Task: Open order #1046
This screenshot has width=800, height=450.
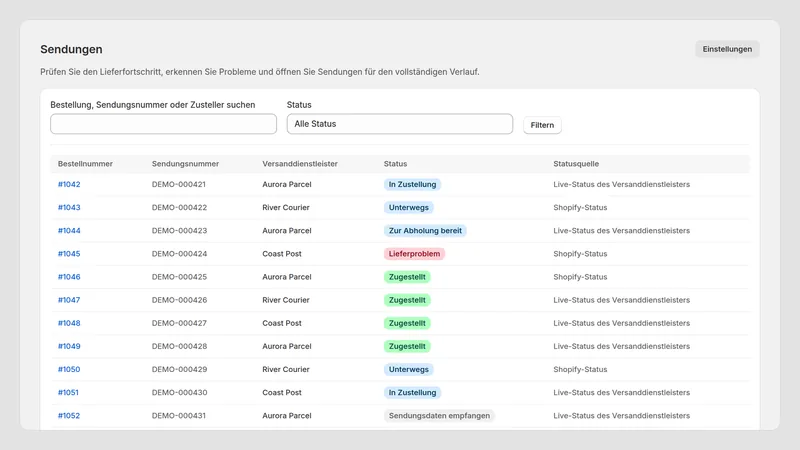Action: tap(69, 277)
